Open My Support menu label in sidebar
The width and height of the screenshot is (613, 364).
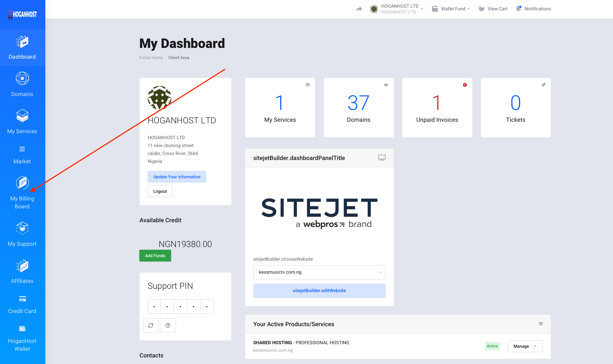click(22, 244)
